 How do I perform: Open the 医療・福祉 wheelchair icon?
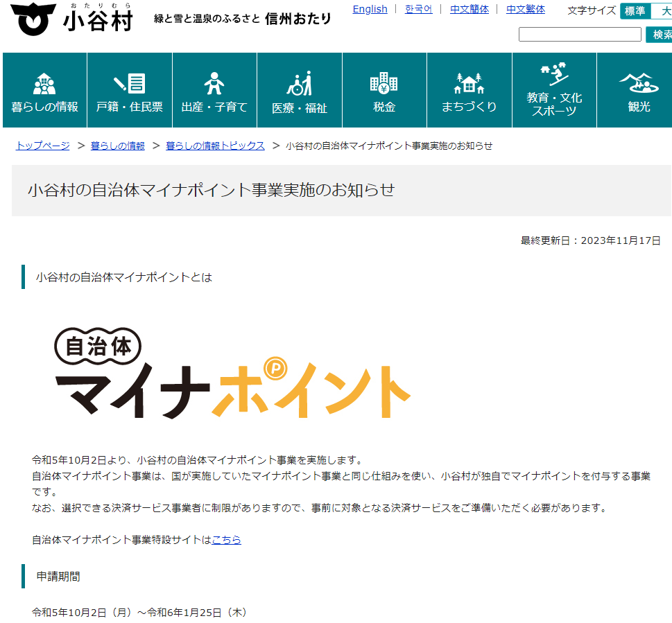click(x=300, y=83)
